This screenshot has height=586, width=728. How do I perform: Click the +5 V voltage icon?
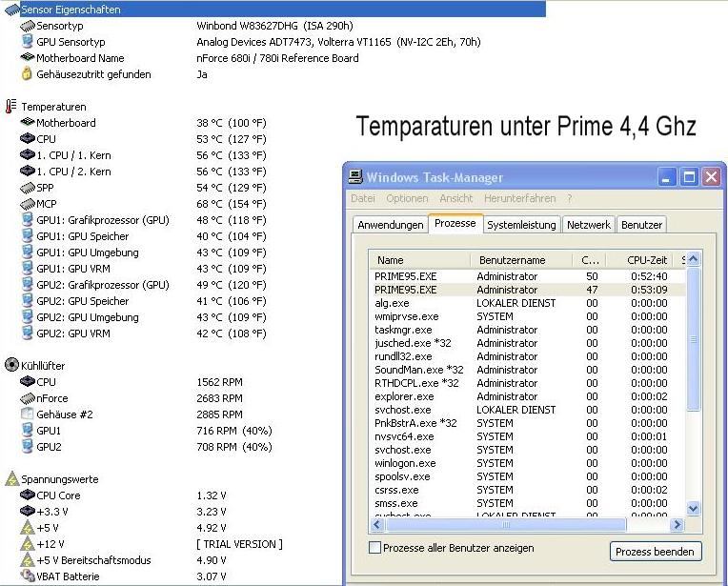coord(28,528)
